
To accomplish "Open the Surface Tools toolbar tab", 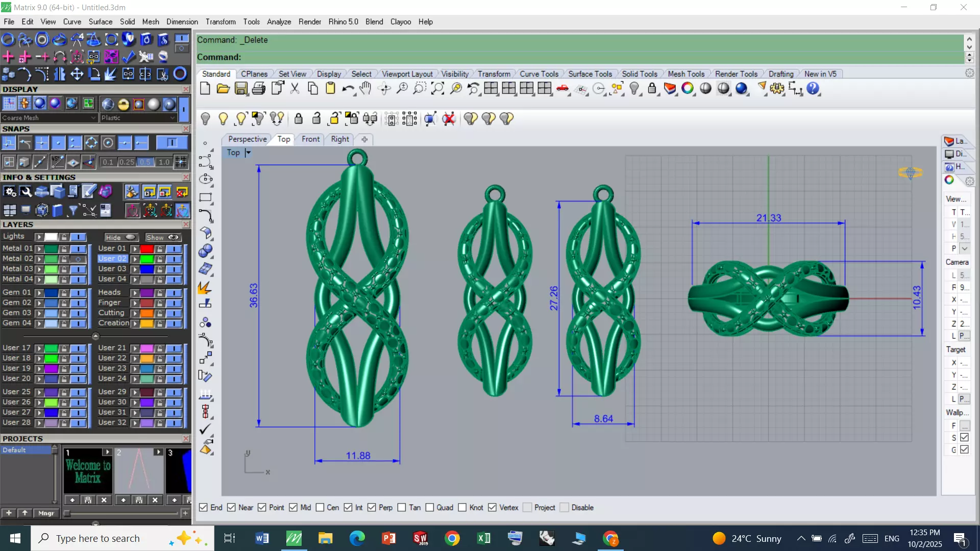I will (x=590, y=74).
